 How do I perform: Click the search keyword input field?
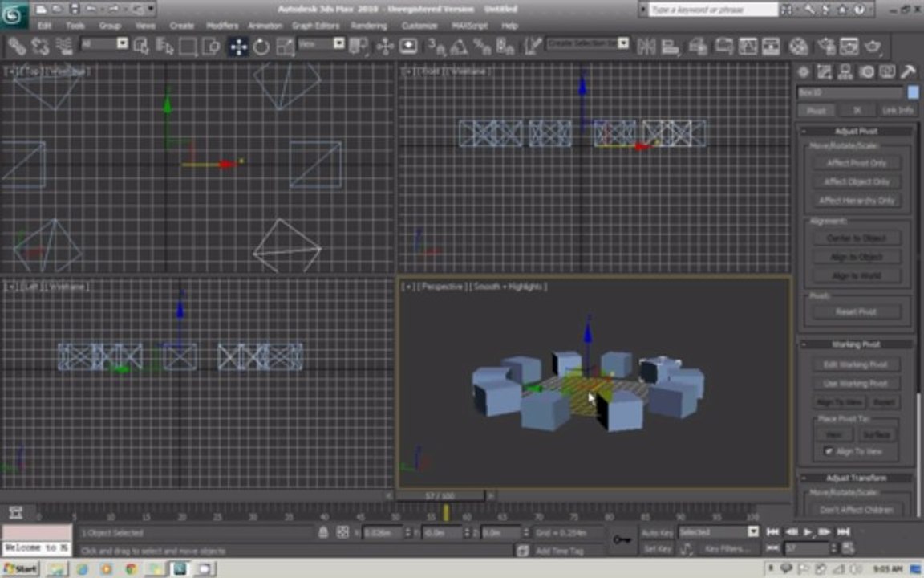tap(713, 10)
